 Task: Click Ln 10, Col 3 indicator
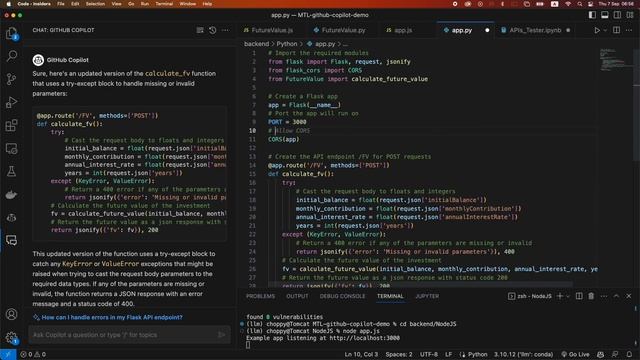pos(361,354)
